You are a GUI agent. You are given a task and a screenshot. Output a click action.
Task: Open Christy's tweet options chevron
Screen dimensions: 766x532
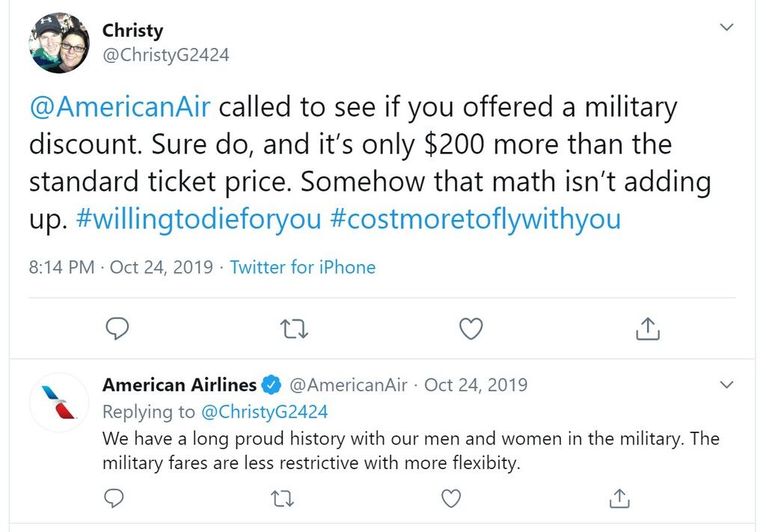pos(727,27)
